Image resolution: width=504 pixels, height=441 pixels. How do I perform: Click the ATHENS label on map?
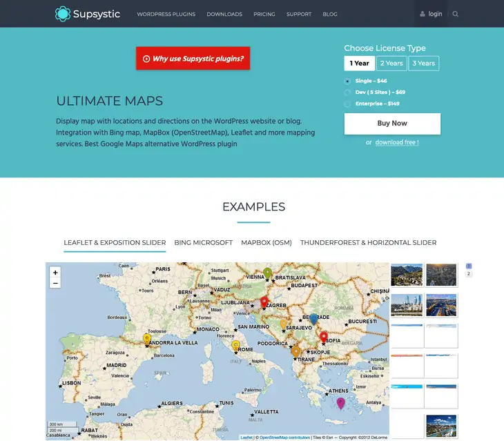coord(338,391)
